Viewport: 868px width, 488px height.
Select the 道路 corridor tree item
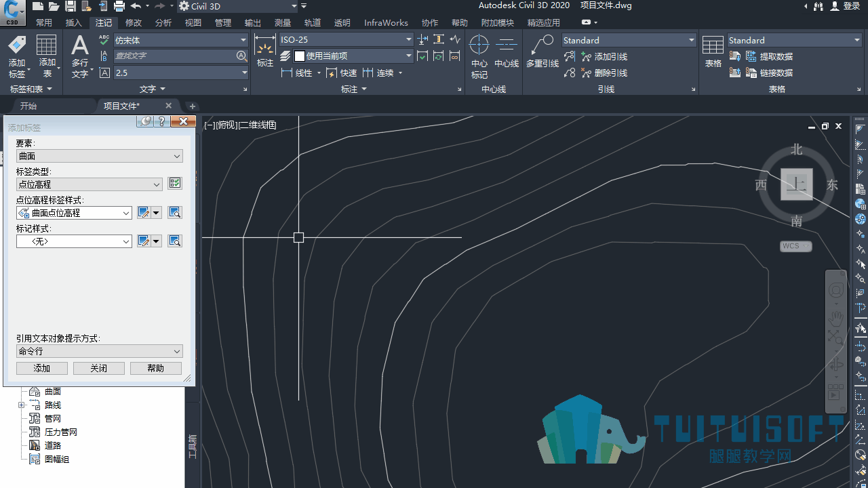click(x=53, y=445)
